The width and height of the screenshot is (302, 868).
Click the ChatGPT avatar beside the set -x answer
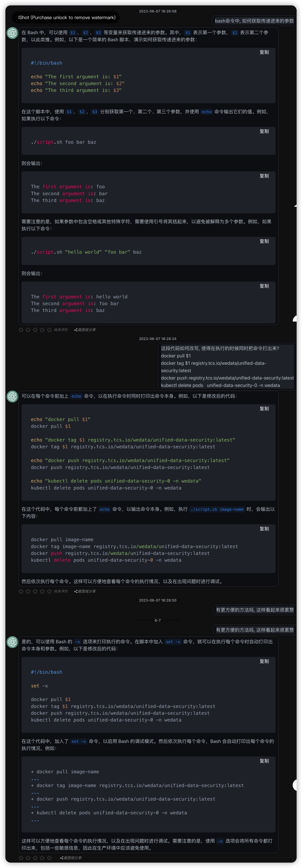pyautogui.click(x=12, y=642)
